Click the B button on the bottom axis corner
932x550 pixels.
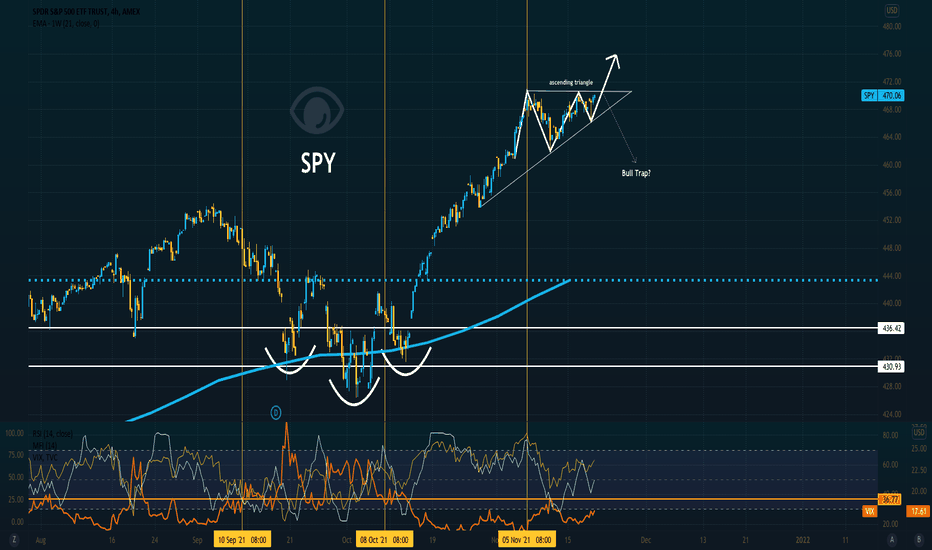(x=919, y=540)
